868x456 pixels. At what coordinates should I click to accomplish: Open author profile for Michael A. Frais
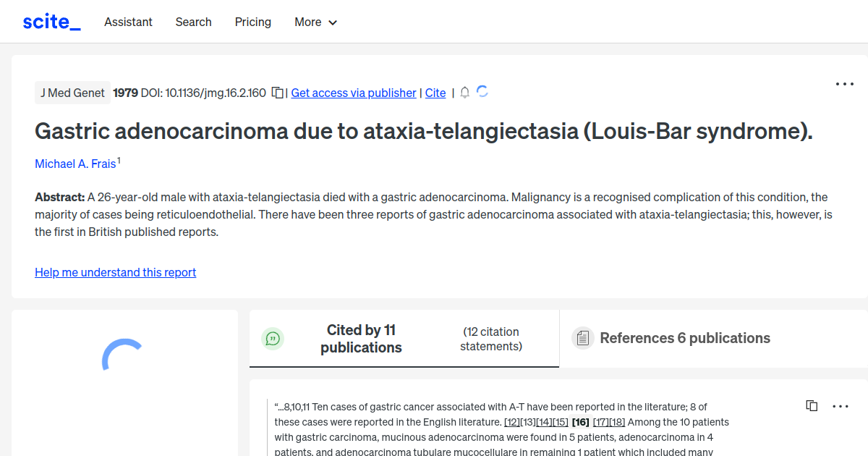click(x=75, y=164)
